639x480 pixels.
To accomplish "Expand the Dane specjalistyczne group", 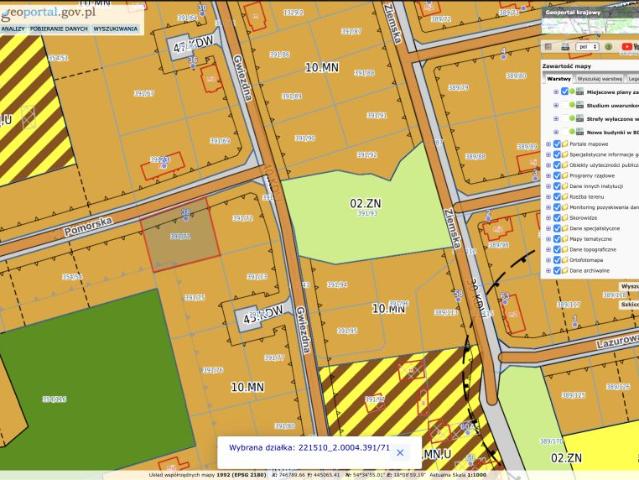I will 549,228.
